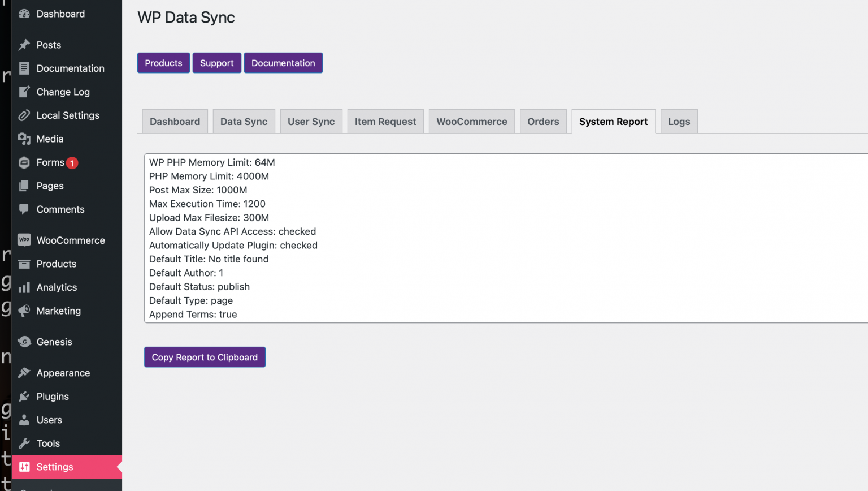Open the Support page button
The height and width of the screenshot is (491, 868).
(216, 63)
